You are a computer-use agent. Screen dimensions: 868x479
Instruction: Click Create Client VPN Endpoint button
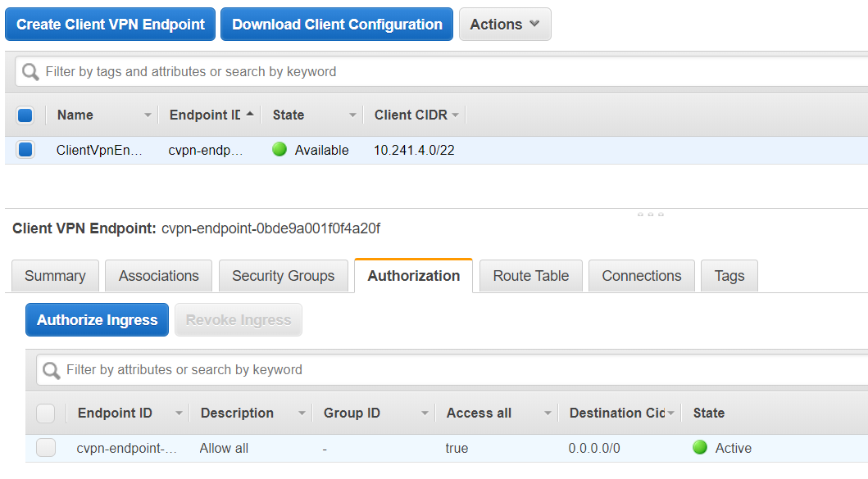[111, 25]
